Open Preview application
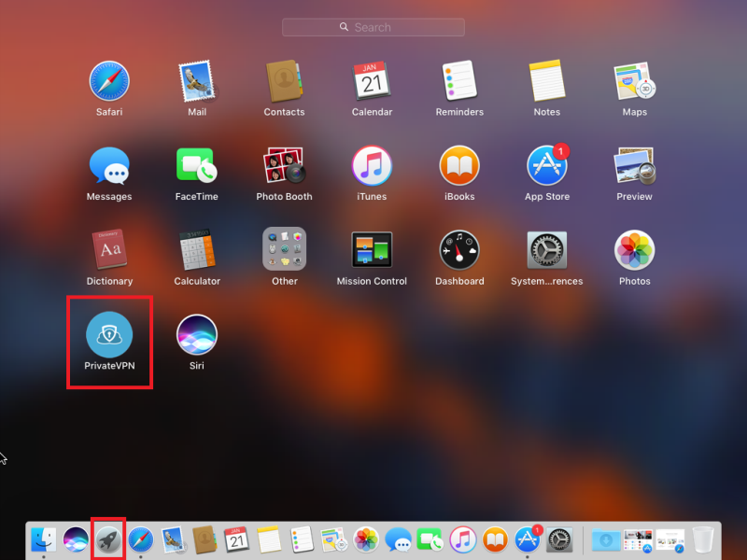747x560 pixels. tap(634, 166)
